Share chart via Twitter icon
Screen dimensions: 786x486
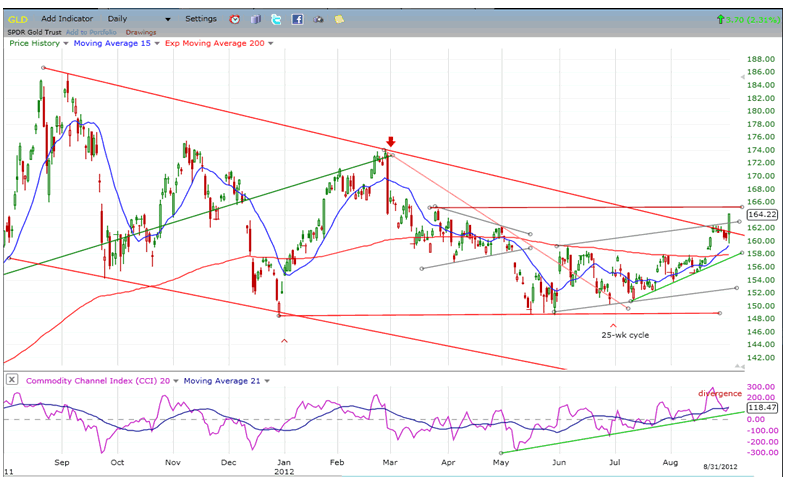click(x=276, y=19)
